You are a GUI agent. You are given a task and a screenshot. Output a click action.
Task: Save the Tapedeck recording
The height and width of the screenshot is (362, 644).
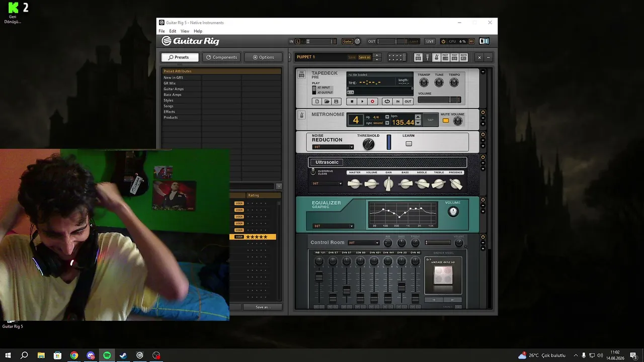click(x=336, y=102)
